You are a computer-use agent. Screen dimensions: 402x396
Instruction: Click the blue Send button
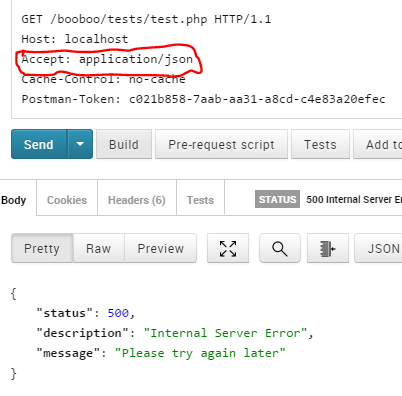click(x=39, y=144)
